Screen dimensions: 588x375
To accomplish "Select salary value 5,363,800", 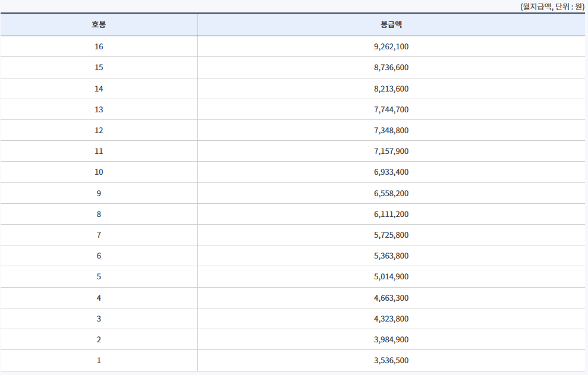I will pyautogui.click(x=391, y=256).
